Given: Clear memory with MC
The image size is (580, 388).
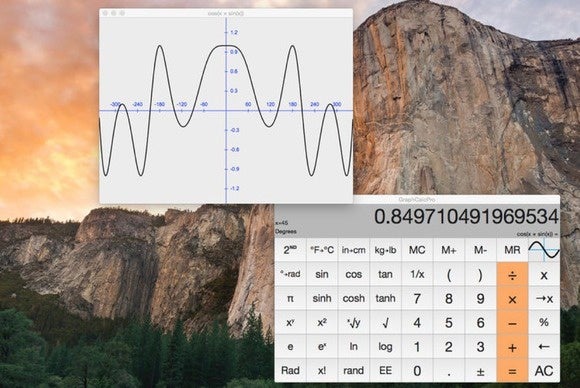Looking at the screenshot, I should [417, 250].
